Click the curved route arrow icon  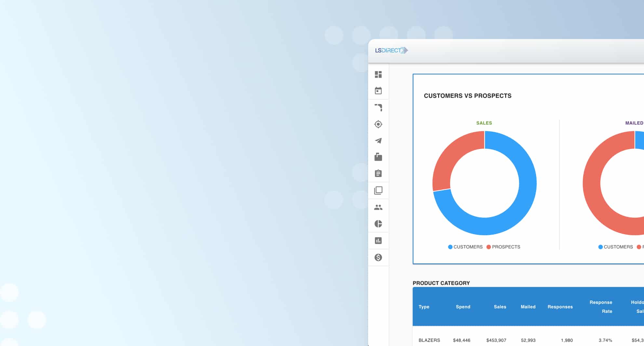[x=378, y=108]
